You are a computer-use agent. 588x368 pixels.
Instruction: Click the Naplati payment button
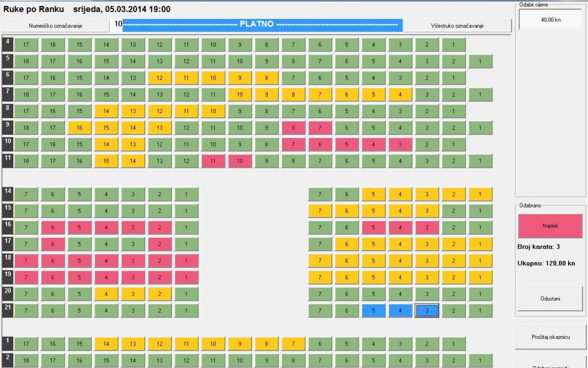pyautogui.click(x=550, y=226)
